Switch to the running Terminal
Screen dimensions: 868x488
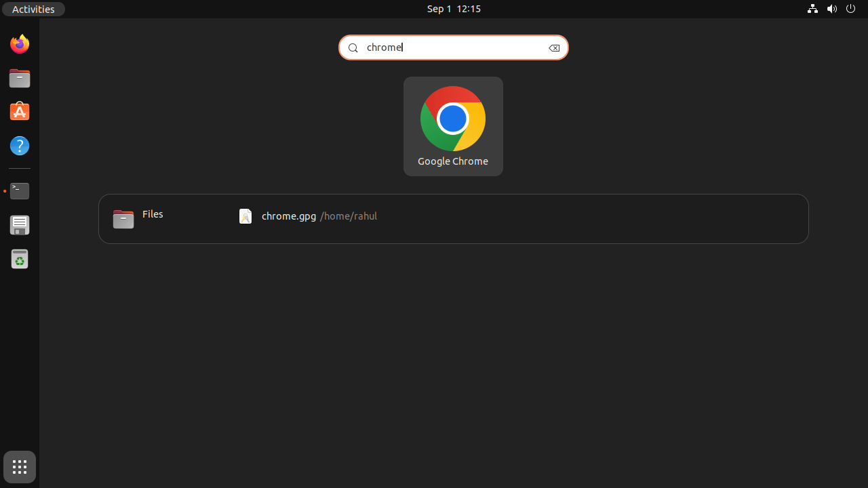point(19,191)
